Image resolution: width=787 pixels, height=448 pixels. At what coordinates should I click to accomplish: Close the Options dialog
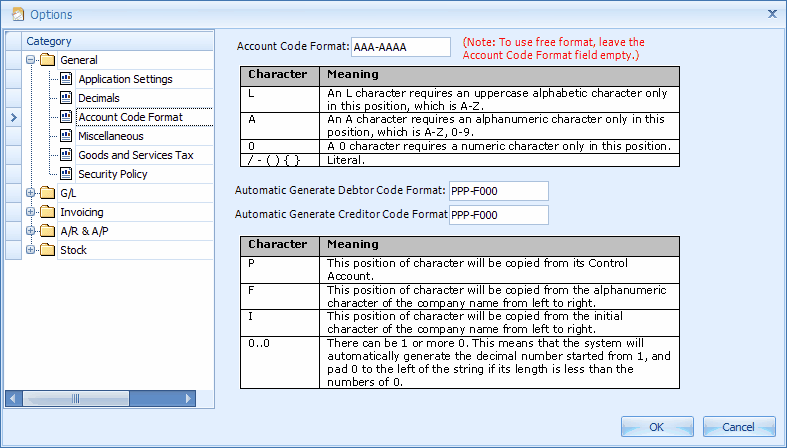[772, 14]
